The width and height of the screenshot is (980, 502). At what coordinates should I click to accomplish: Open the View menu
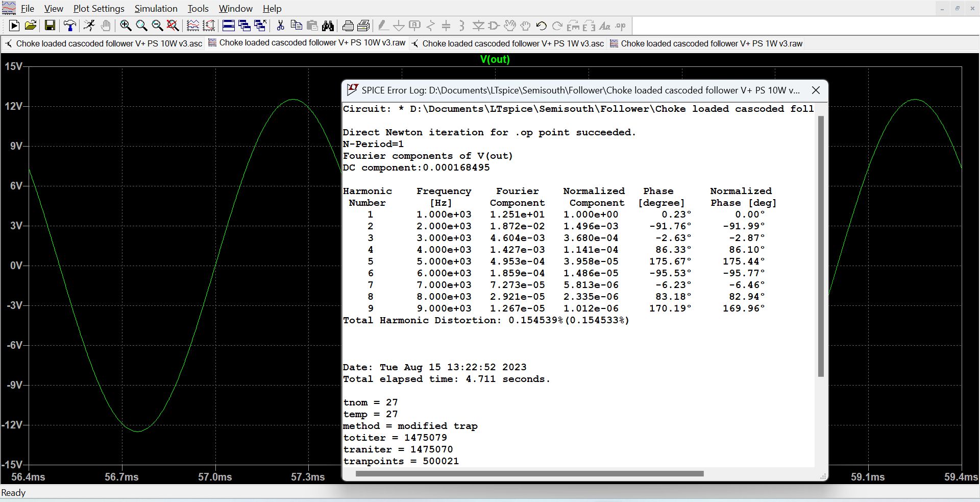54,9
